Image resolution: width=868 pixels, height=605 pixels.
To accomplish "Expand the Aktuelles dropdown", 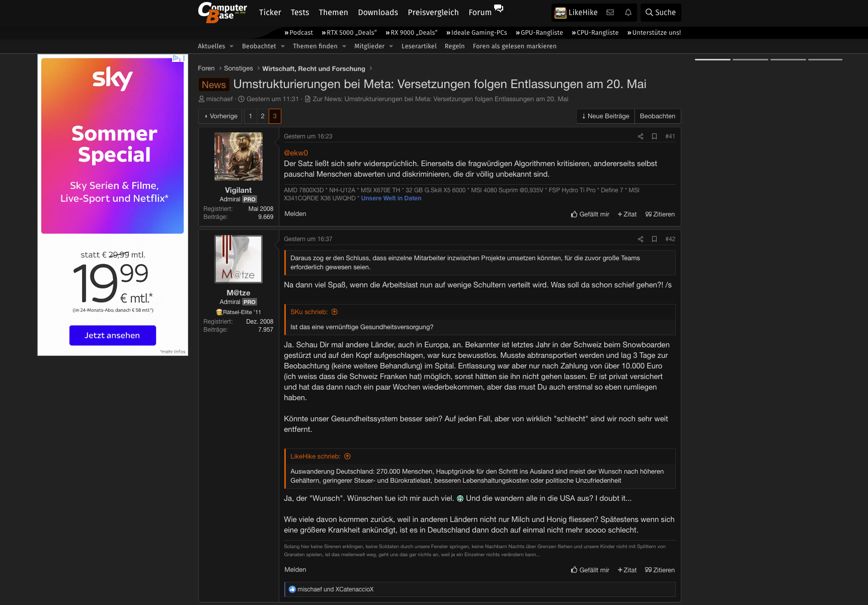I will click(x=215, y=46).
